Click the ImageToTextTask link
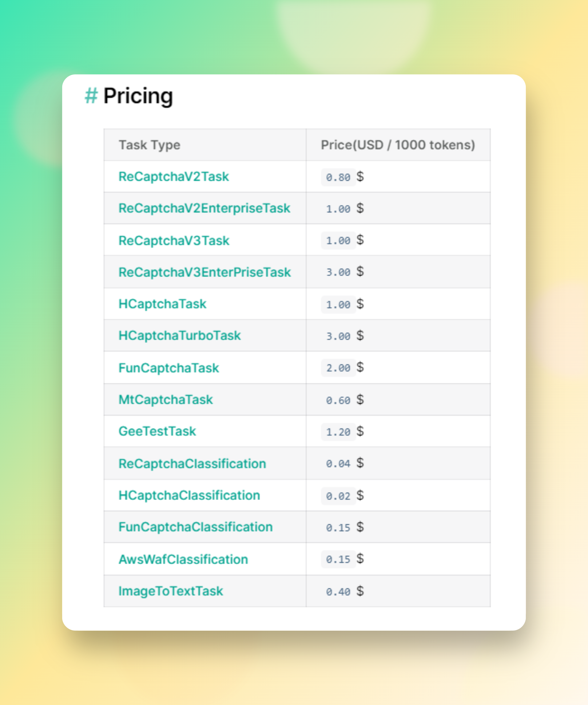The width and height of the screenshot is (588, 705). pos(171,591)
